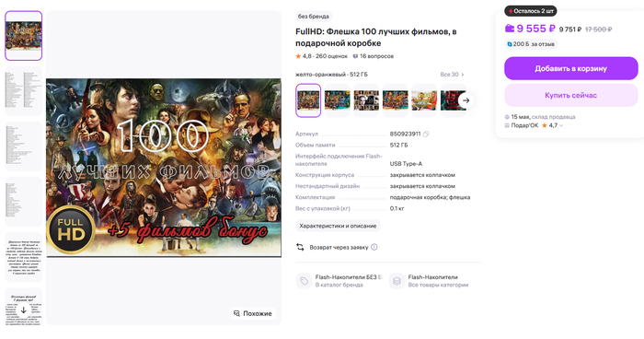Expand seller Подар'ОК rating chevron
The height and width of the screenshot is (339, 644).
(x=561, y=125)
